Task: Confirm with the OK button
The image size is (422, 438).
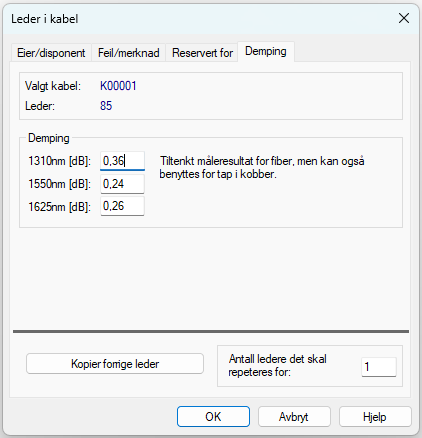Action: point(213,417)
